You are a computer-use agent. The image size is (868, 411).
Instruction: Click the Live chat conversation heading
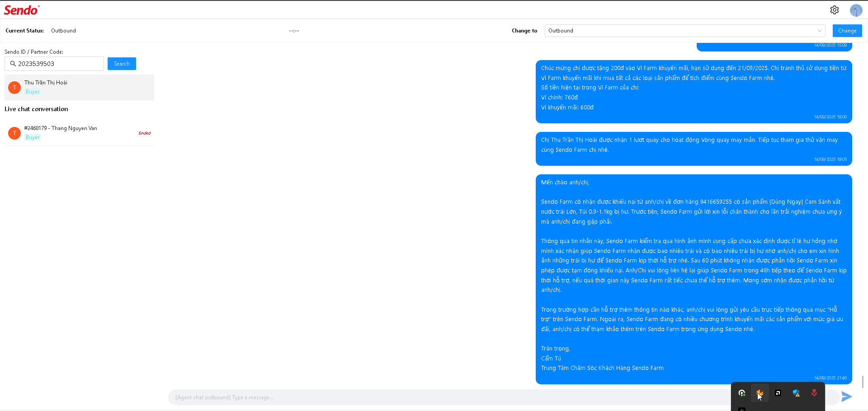pyautogui.click(x=36, y=109)
